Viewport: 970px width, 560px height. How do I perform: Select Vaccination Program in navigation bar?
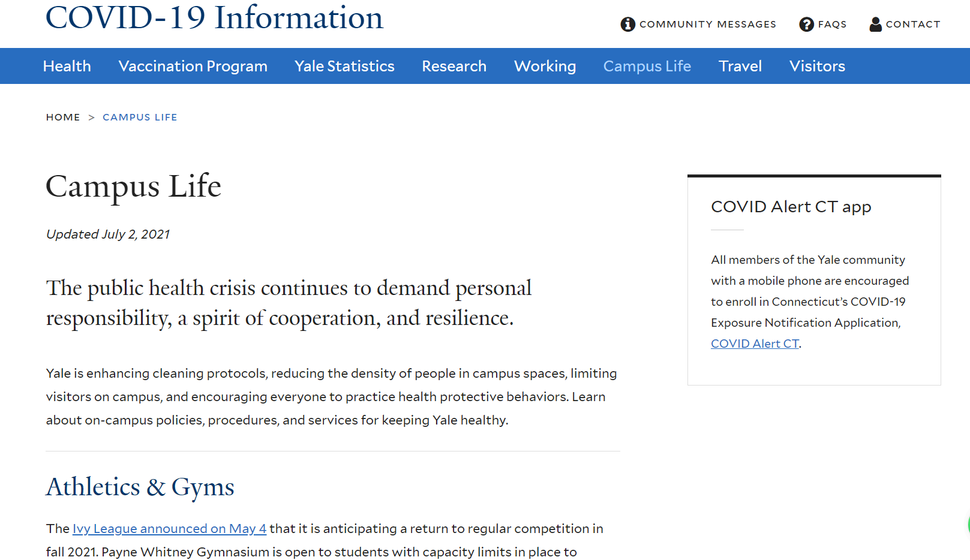click(x=193, y=66)
